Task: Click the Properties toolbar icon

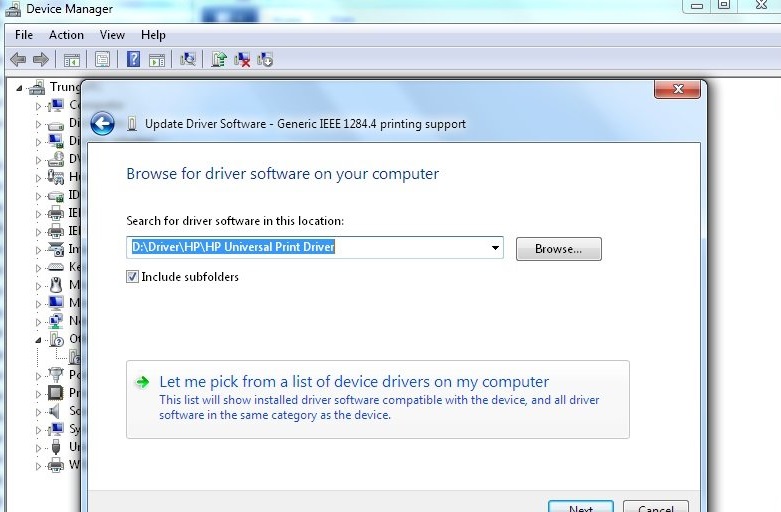Action: [102, 60]
